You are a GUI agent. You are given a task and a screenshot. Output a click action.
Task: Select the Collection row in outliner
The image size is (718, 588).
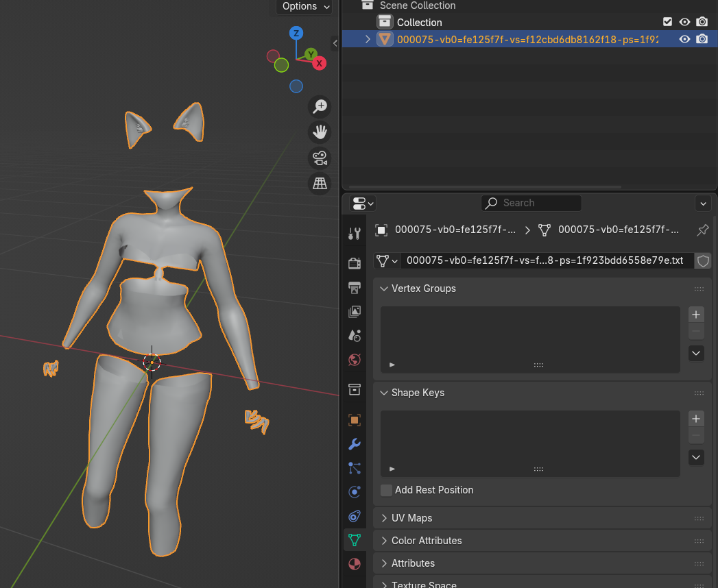(x=529, y=22)
